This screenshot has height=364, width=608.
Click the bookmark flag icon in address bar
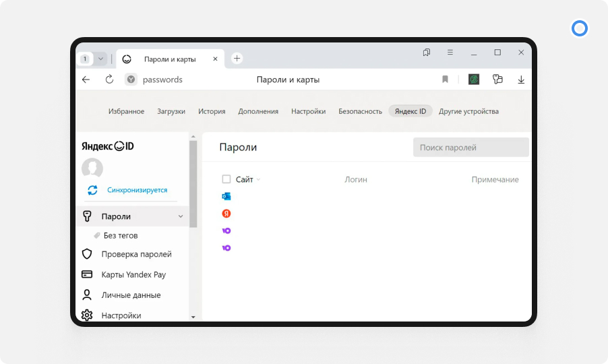[445, 80]
